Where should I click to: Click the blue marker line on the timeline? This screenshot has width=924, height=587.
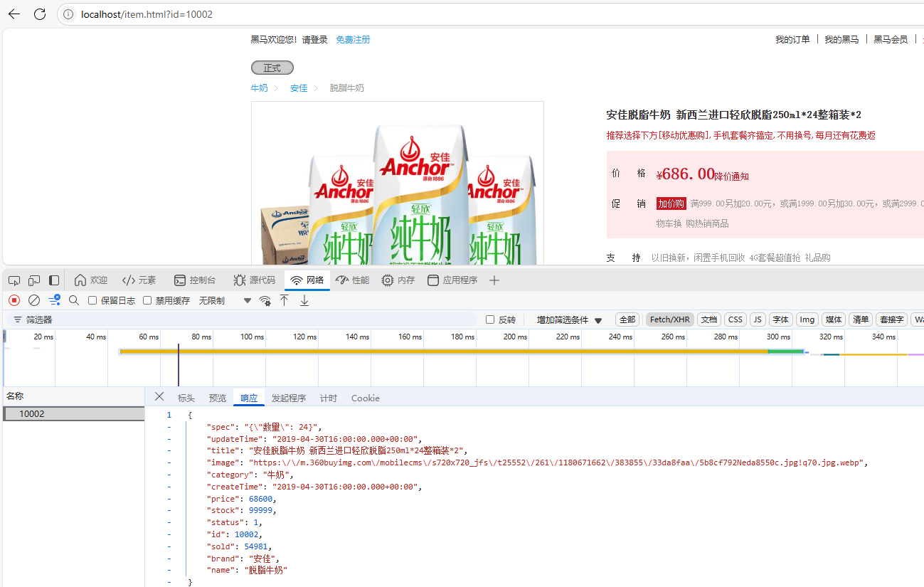point(178,365)
